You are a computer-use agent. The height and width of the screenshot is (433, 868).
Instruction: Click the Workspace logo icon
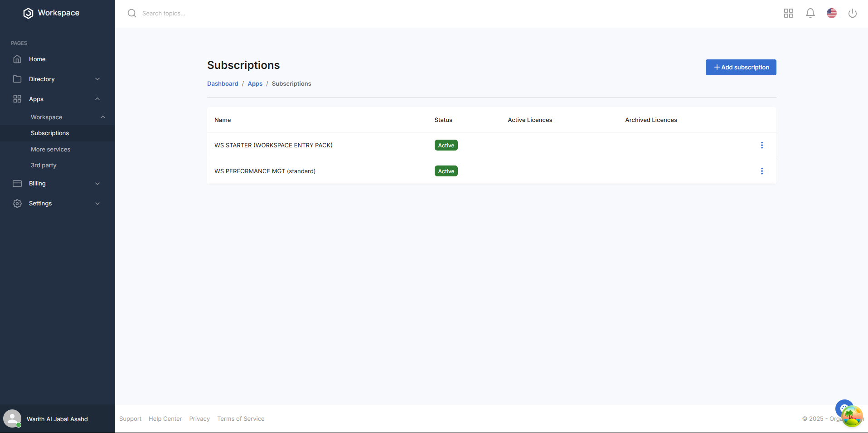click(28, 13)
